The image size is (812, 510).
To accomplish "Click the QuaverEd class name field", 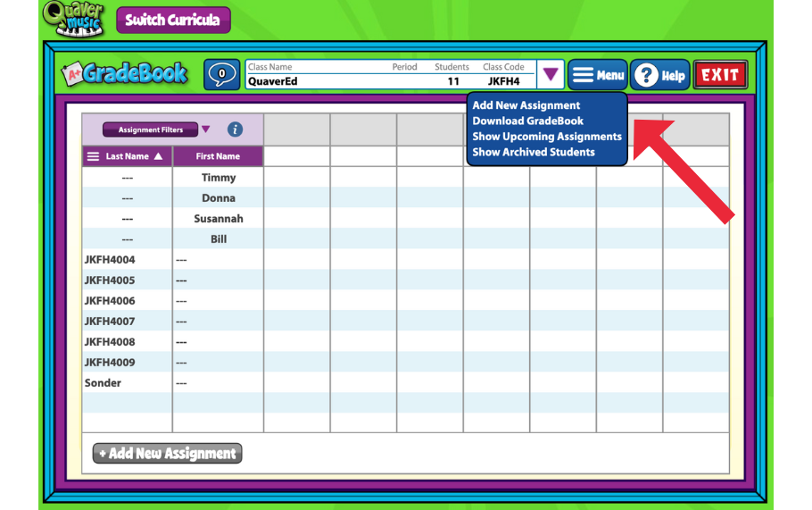I will click(272, 81).
